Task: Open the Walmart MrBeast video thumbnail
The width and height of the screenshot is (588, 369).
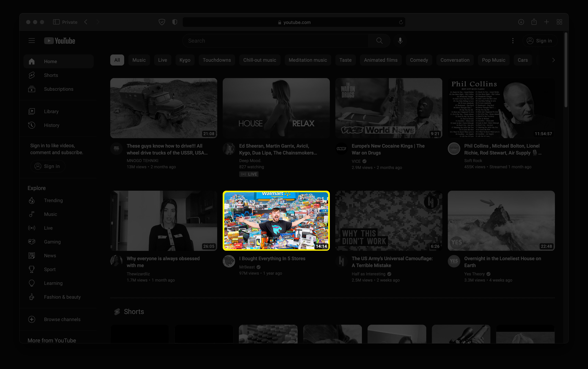Action: pos(276,221)
